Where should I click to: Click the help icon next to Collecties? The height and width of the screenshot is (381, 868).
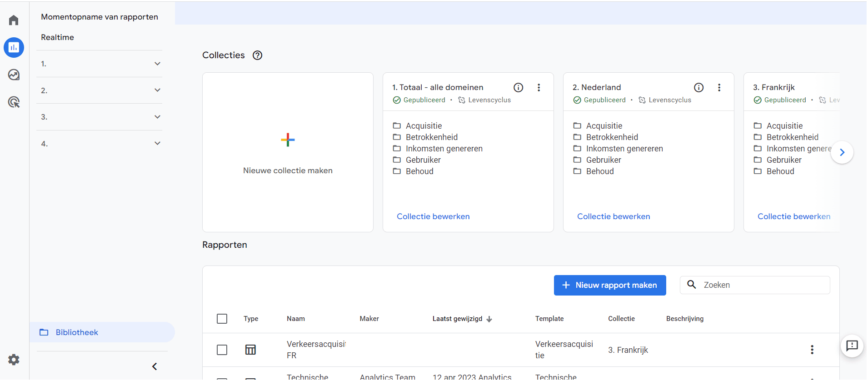[258, 55]
